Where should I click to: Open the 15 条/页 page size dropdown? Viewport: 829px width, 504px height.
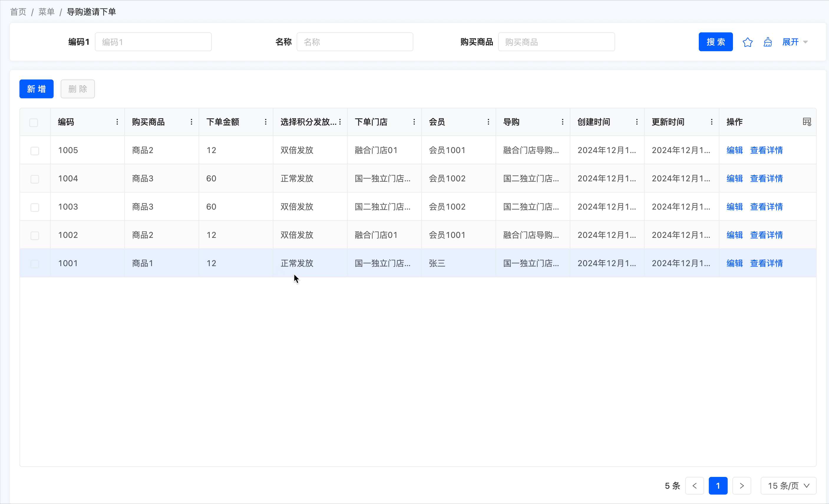point(788,485)
